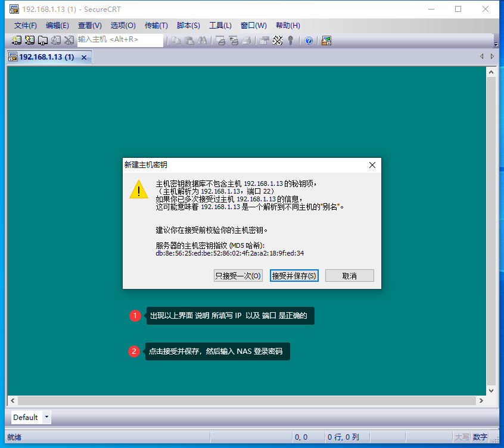
Task: Click the Default button bar label
Action: (x=26, y=417)
